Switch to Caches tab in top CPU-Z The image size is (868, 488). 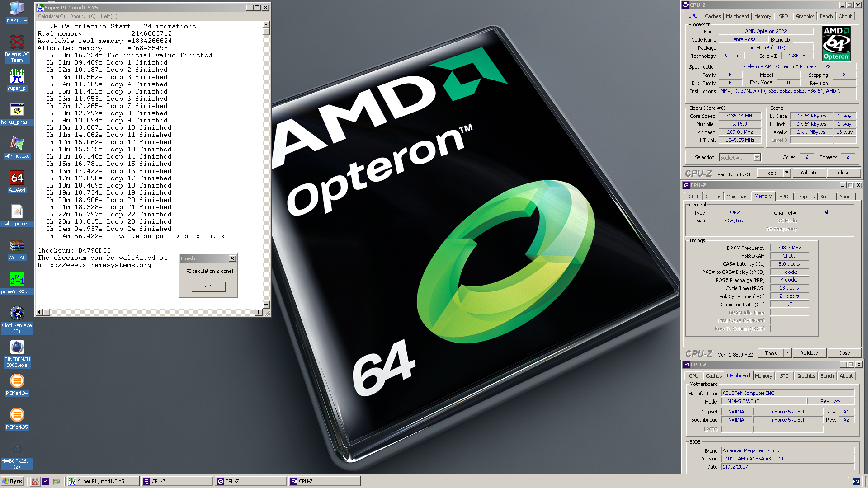(x=713, y=16)
